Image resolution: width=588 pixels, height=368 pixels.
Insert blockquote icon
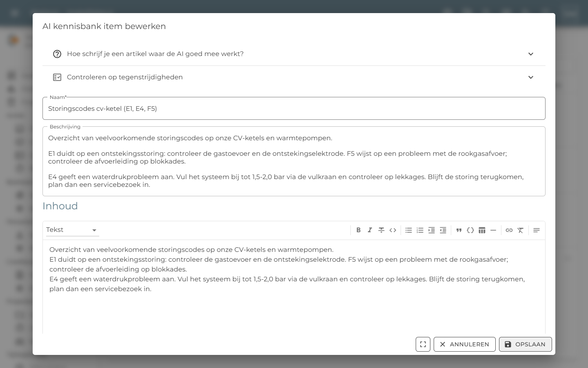pyautogui.click(x=459, y=230)
